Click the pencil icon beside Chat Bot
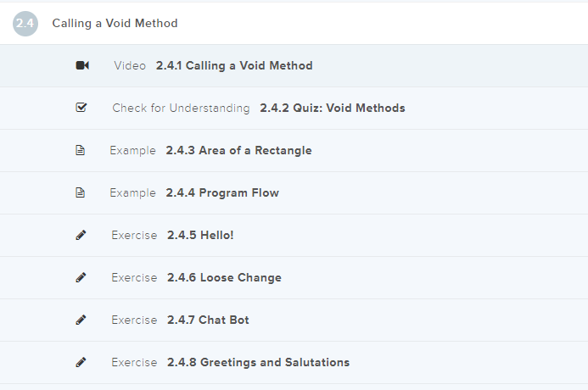 pos(81,320)
